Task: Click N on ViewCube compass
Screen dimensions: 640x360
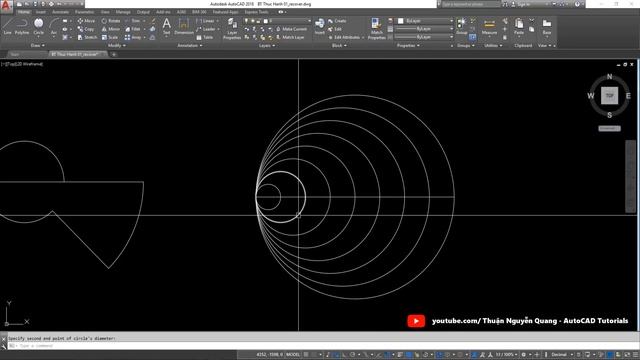Action: coord(609,77)
